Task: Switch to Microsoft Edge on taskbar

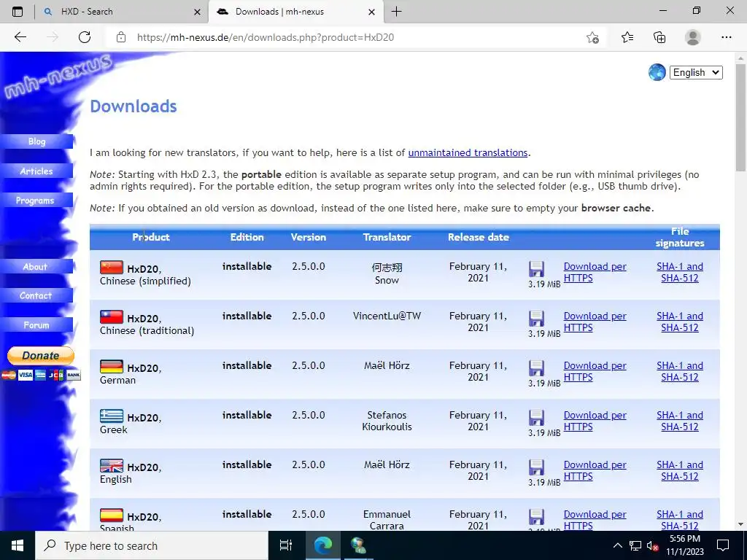Action: click(322, 545)
